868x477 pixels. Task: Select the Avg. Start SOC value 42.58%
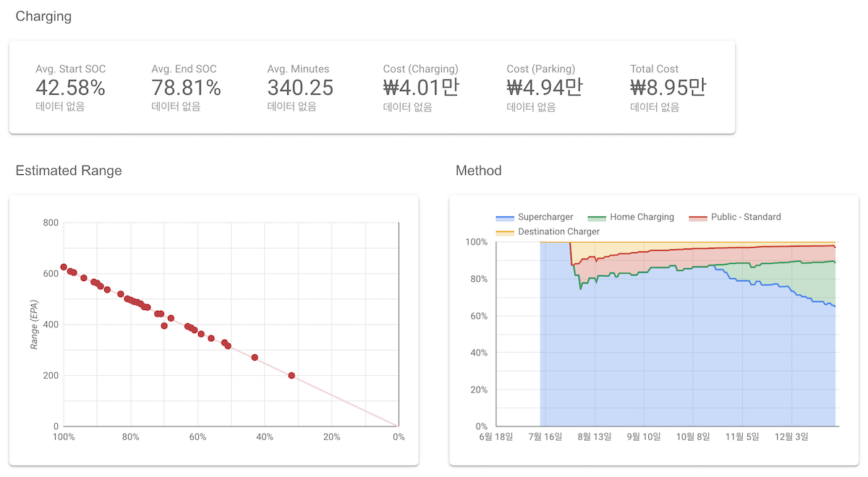click(x=70, y=88)
